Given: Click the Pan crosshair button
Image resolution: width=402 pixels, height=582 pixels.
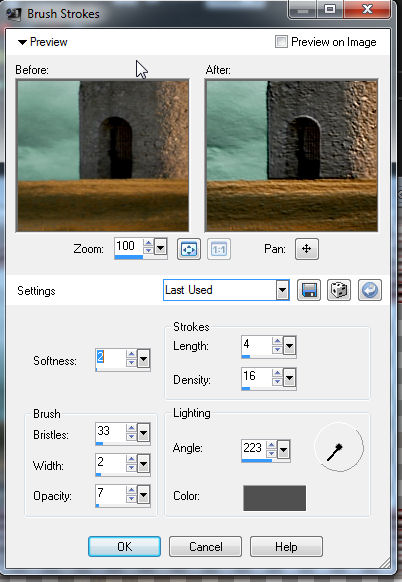Looking at the screenshot, I should pyautogui.click(x=307, y=249).
